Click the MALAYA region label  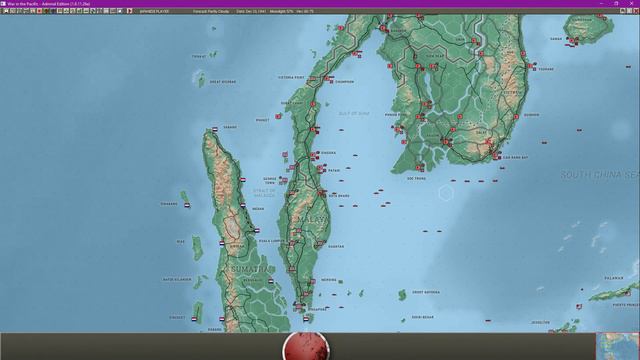(313, 220)
